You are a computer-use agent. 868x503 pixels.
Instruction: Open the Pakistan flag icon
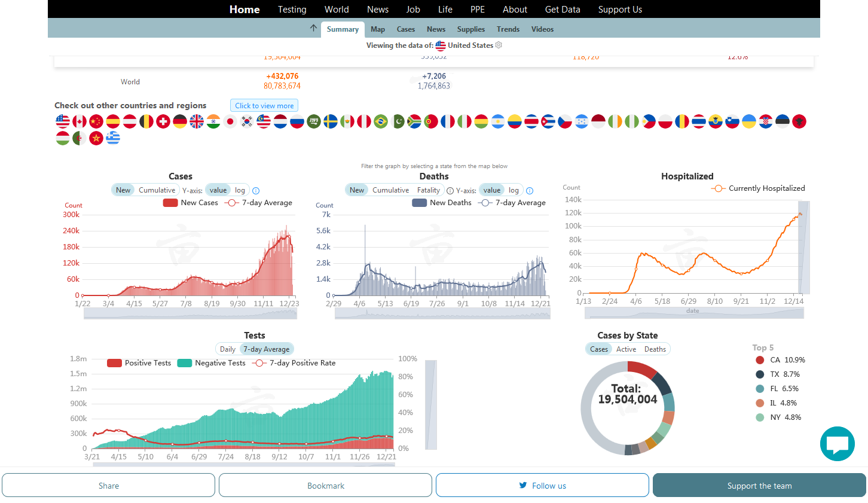click(x=398, y=121)
